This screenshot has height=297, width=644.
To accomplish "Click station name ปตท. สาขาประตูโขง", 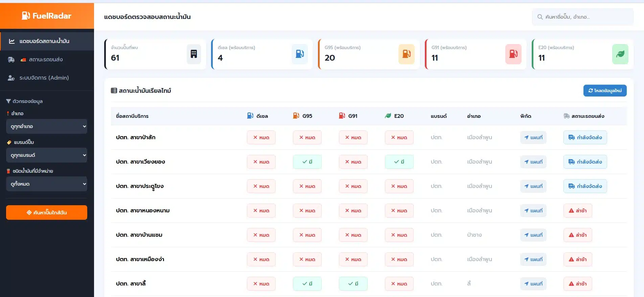I will pyautogui.click(x=140, y=186).
